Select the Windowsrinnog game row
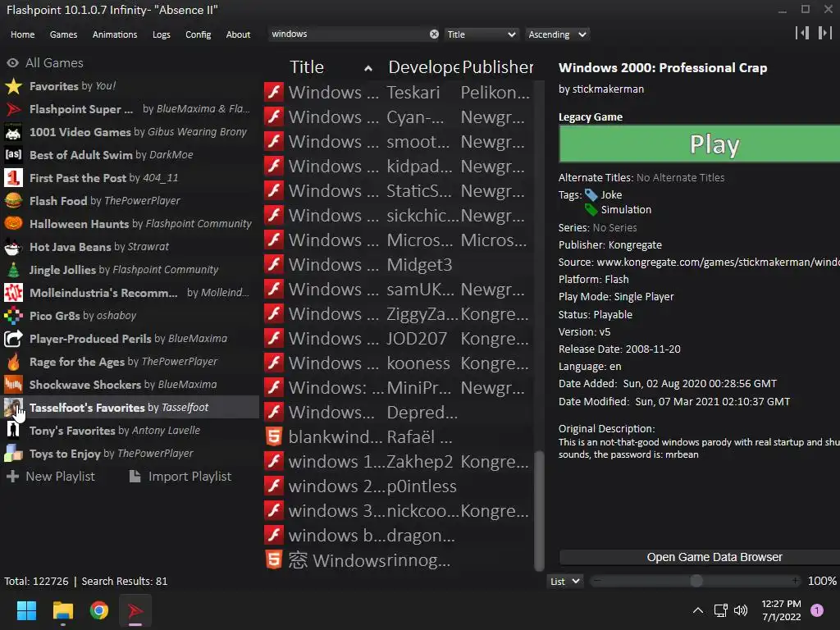 click(x=398, y=560)
